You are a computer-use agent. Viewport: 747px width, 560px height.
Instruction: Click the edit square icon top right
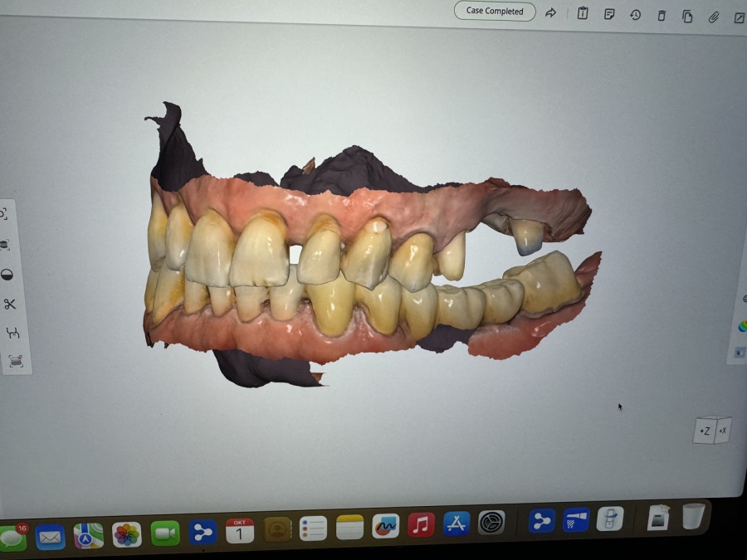(x=739, y=17)
